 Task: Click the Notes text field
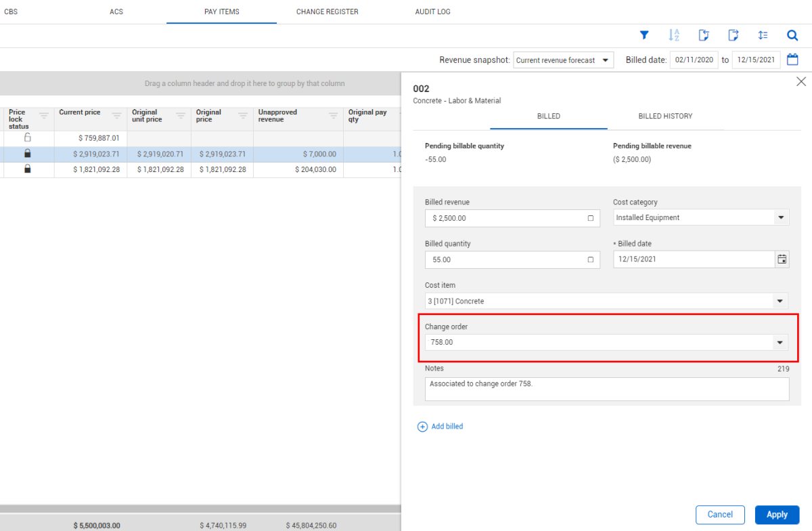607,389
